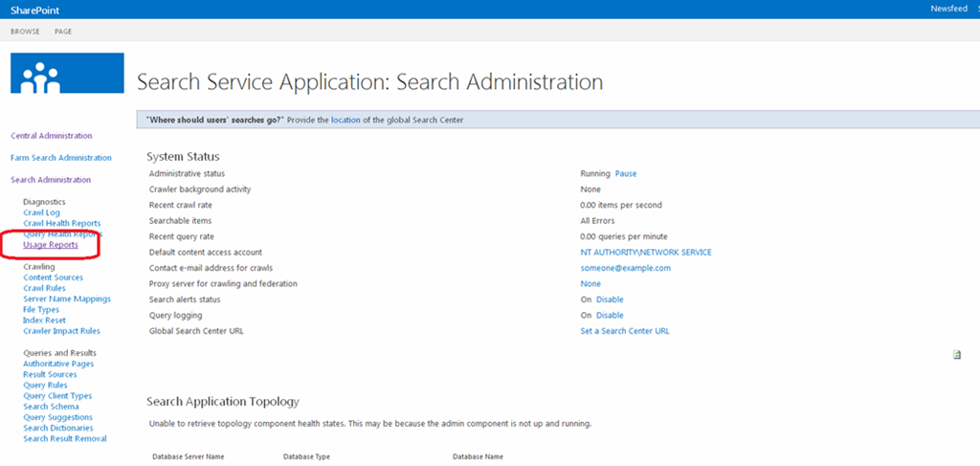Click the Database Name column header

tap(479, 456)
